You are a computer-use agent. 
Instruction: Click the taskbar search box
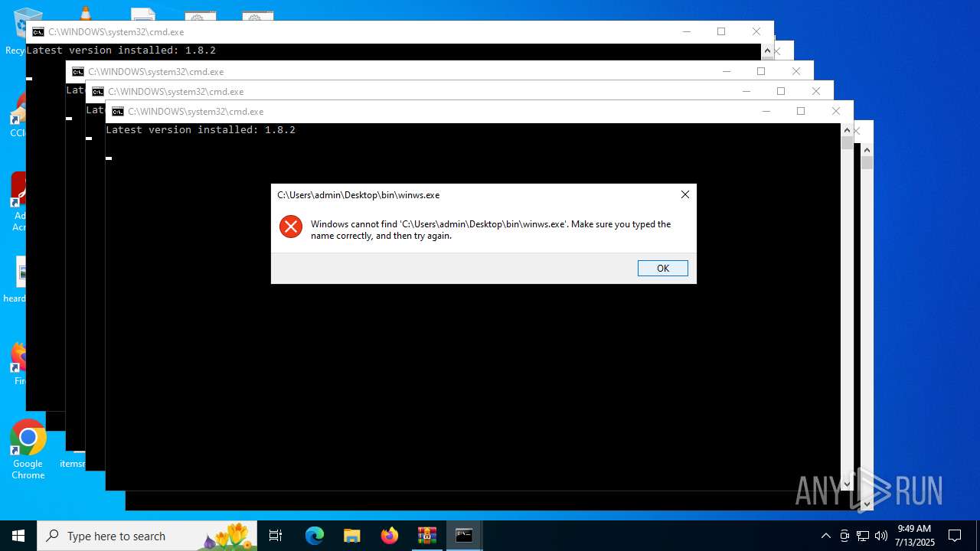pos(147,536)
